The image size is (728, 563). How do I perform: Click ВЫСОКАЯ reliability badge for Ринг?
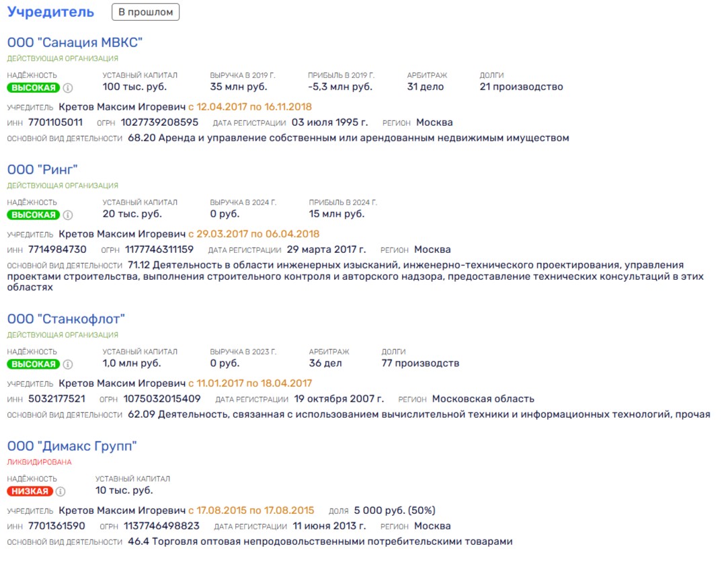[x=34, y=215]
